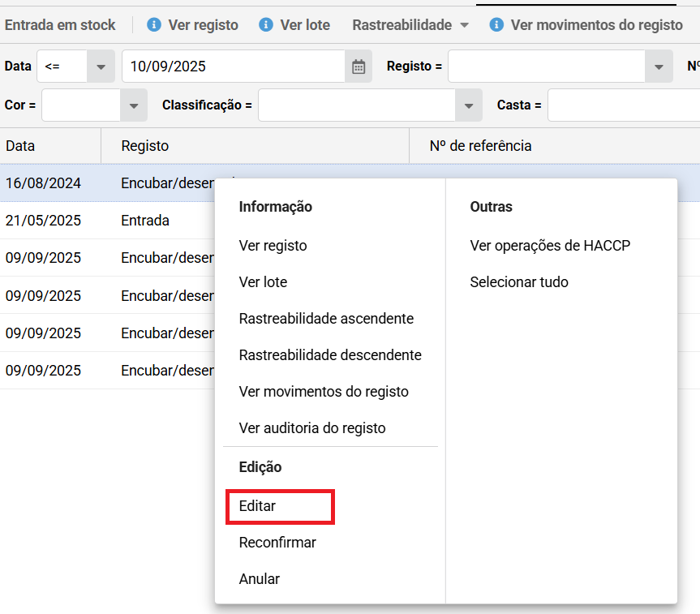The image size is (700, 614).
Task: Select Ver registo in the context menu
Action: (x=273, y=246)
